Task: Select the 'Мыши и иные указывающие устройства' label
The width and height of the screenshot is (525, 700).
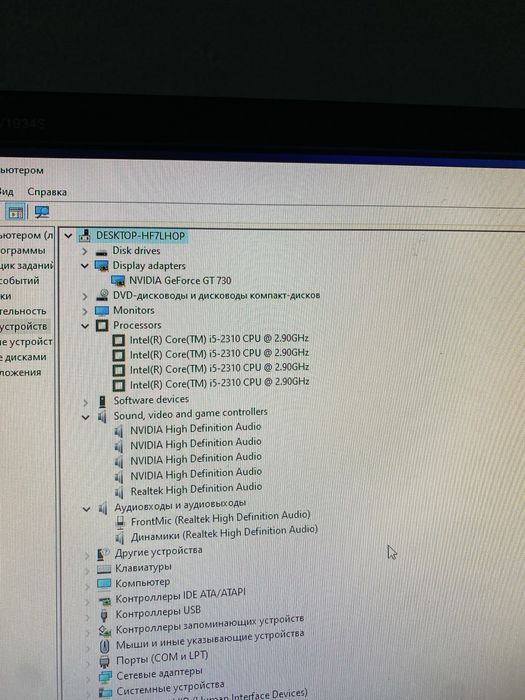Action: tap(210, 640)
